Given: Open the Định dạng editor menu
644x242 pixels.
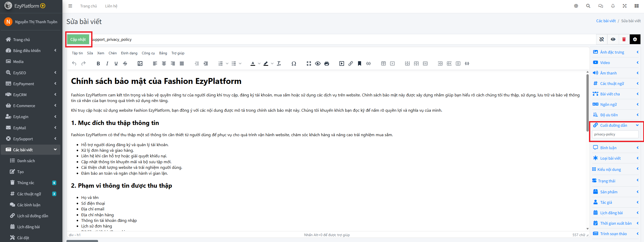Looking at the screenshot, I should tap(129, 53).
